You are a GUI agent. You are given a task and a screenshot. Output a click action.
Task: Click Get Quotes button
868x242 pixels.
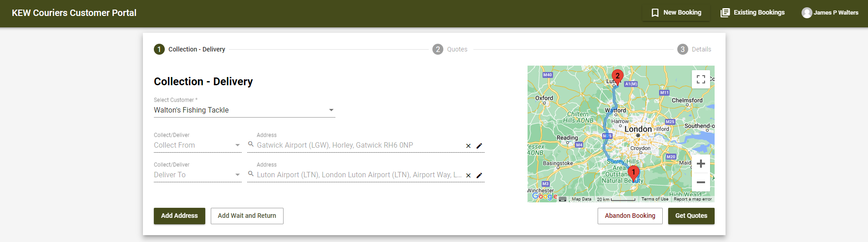tap(691, 216)
